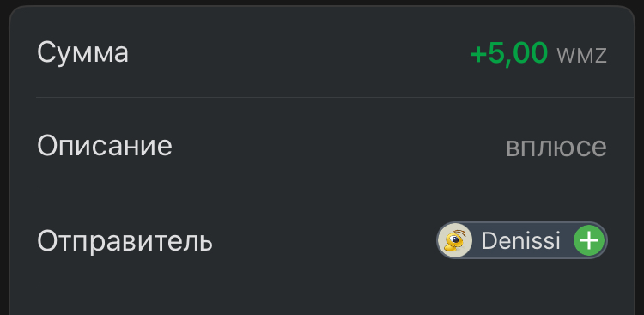Click empty space in the Отправитель row
Image resolution: width=644 pixels, height=315 pixels.
click(x=325, y=241)
